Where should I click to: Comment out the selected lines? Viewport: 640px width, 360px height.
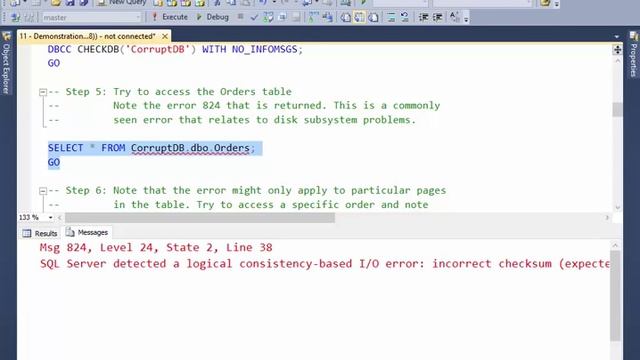coord(391,18)
